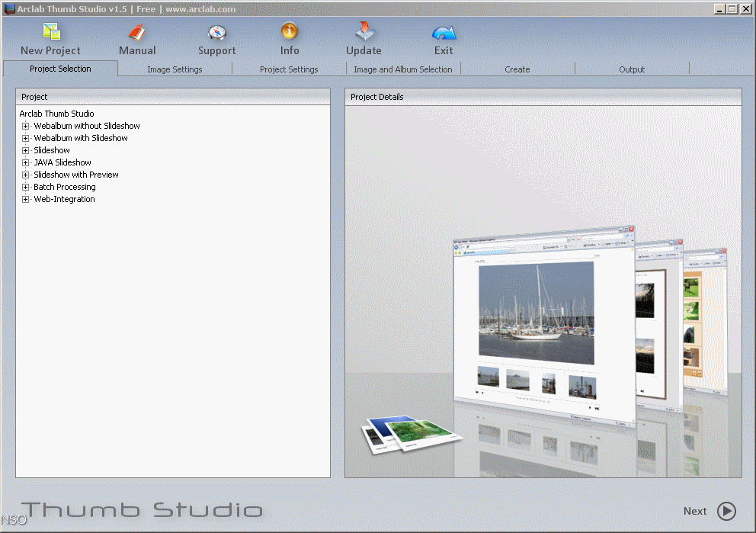Expand Webalbum without Slideshow node
The image size is (756, 533).
tap(25, 126)
